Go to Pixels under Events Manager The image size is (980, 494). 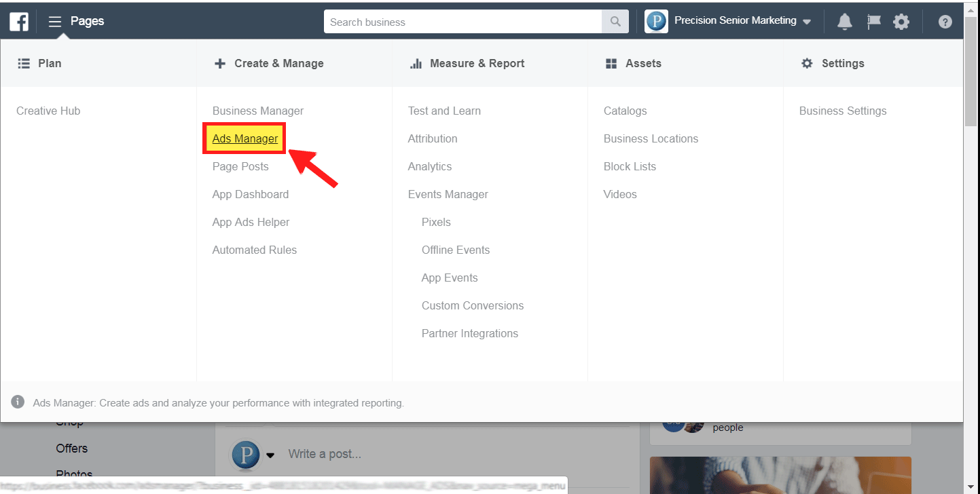pyautogui.click(x=436, y=222)
